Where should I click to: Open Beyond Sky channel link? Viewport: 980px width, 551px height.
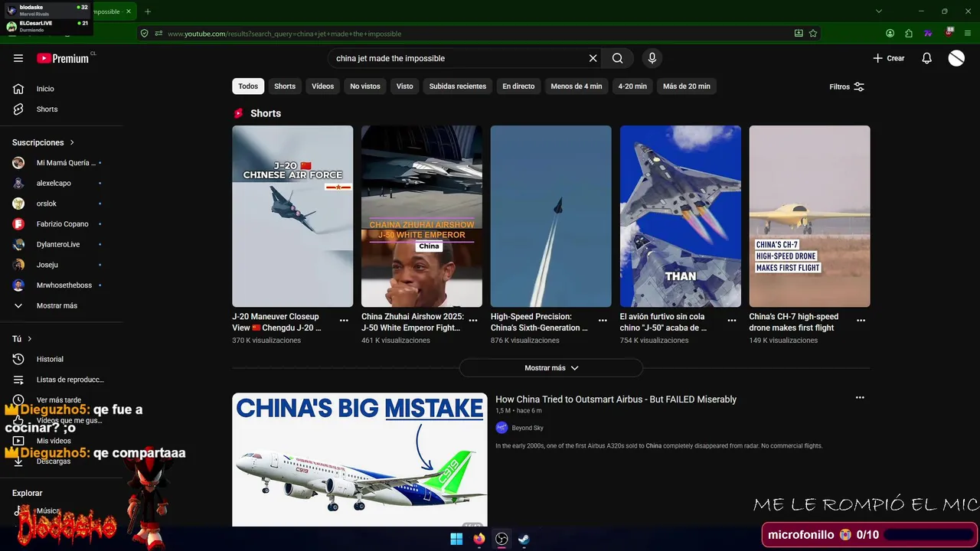click(528, 428)
